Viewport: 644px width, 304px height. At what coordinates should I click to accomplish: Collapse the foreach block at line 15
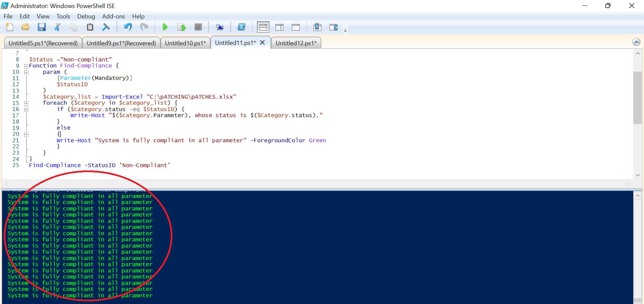coord(26,103)
